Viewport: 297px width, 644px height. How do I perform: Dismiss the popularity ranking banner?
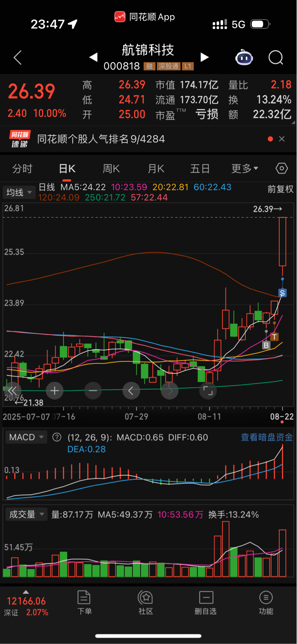[x=282, y=139]
